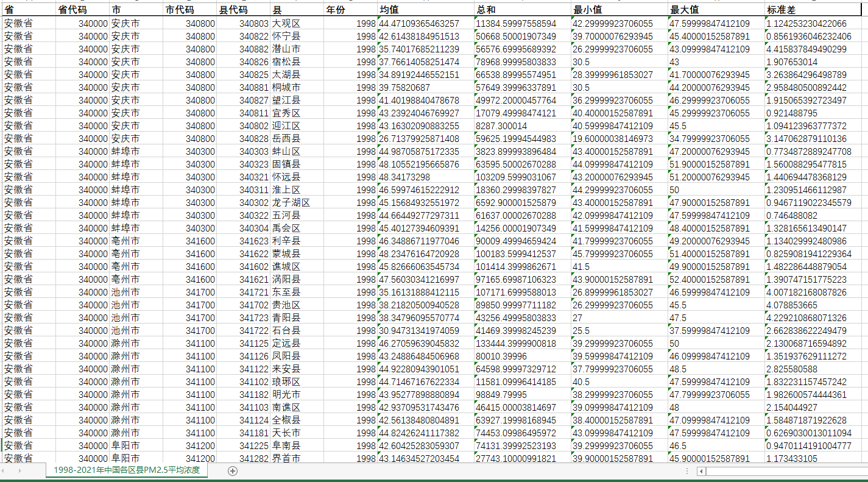Viewport: 868px width, 482px height.
Task: Select the 桐城市 county cell
Action: click(297, 87)
